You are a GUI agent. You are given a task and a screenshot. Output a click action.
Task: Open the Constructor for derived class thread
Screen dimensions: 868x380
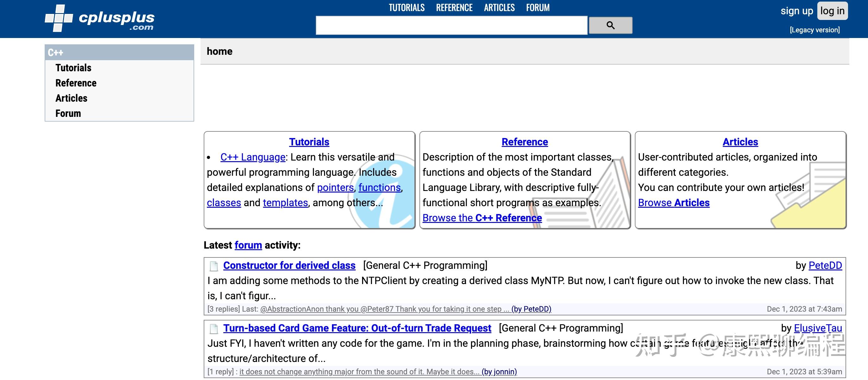289,265
